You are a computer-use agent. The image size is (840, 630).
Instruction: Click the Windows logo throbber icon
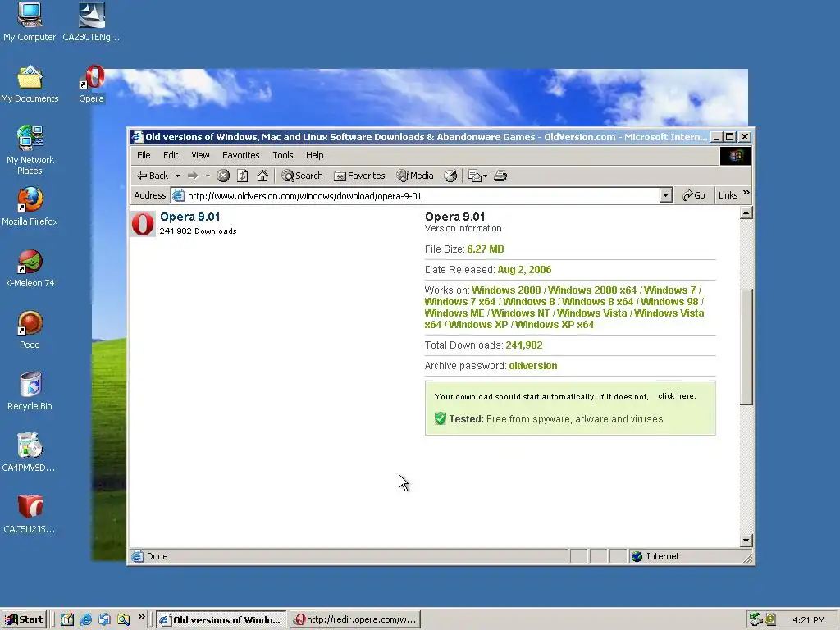click(736, 156)
